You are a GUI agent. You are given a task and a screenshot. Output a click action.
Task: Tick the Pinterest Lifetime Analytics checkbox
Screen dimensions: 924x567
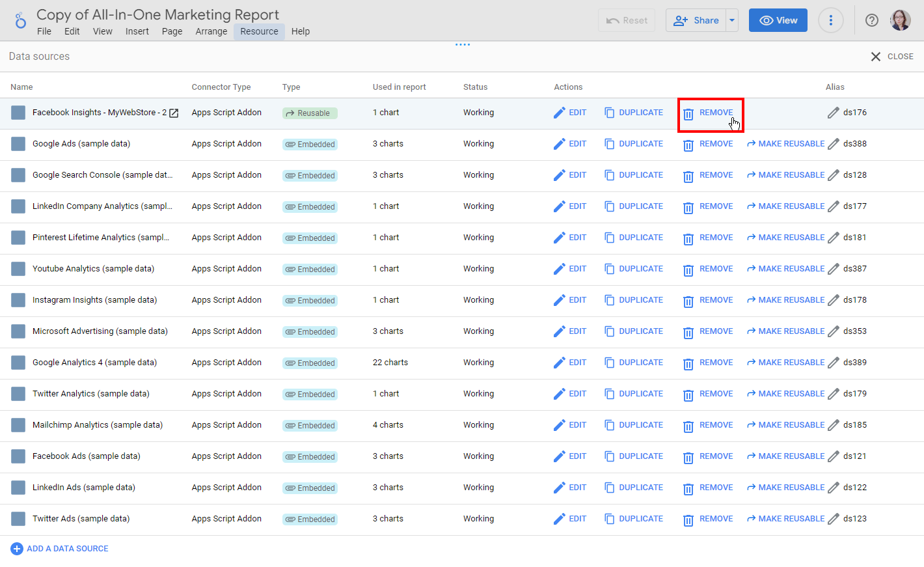coord(18,238)
